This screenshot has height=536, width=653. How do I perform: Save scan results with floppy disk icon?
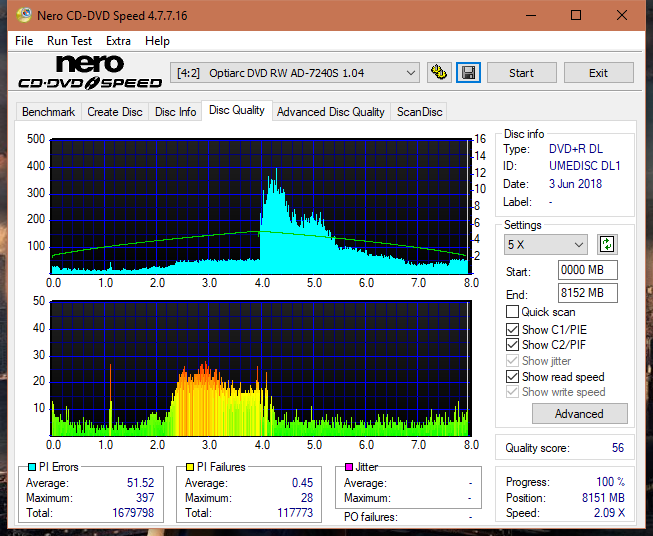pyautogui.click(x=469, y=73)
